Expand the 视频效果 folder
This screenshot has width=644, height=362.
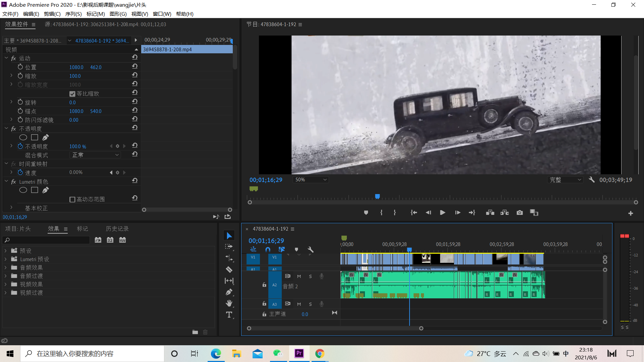click(6, 284)
